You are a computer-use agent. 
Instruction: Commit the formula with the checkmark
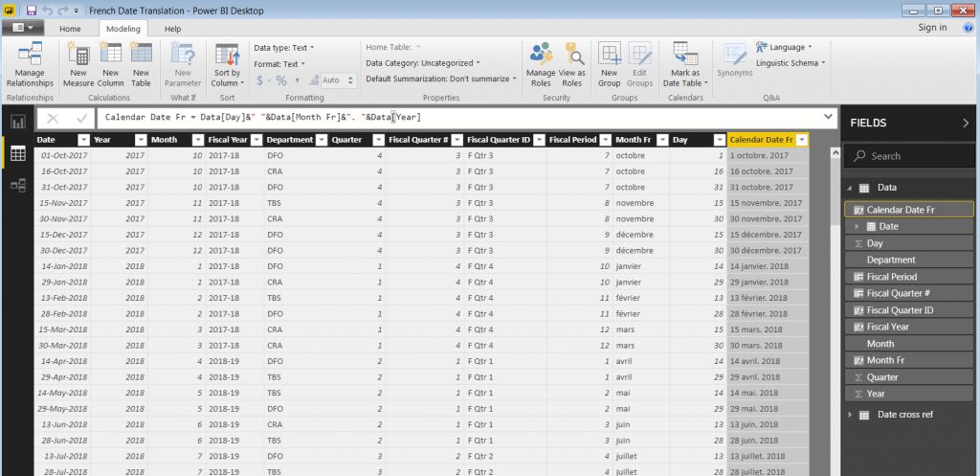coord(82,118)
